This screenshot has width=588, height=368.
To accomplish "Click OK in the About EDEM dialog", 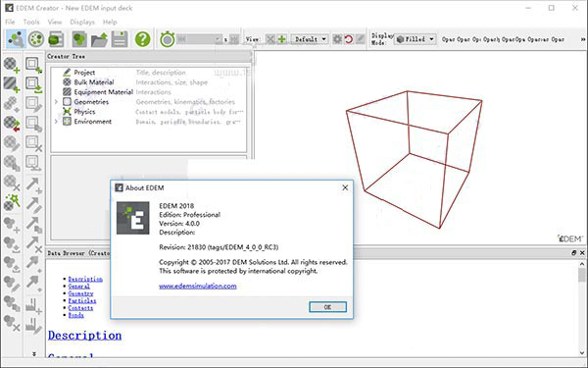I will tap(327, 307).
